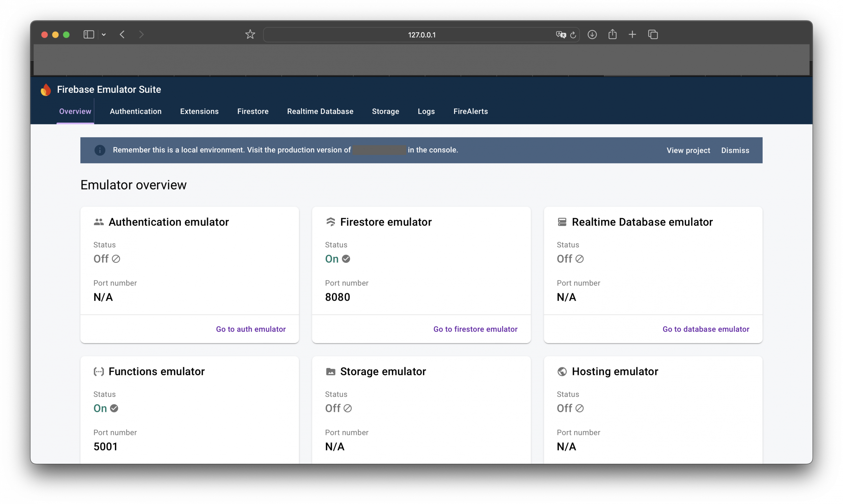Click Realtime Database Off status icon
This screenshot has width=843, height=504.
point(580,259)
